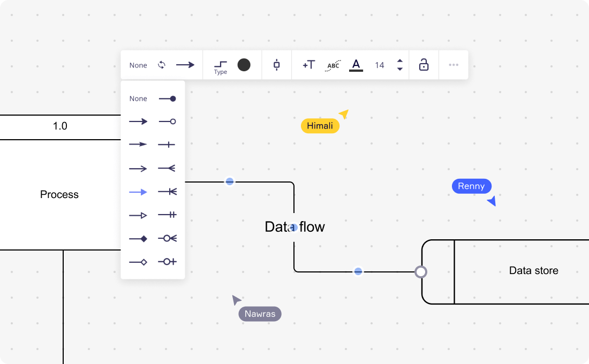Select the reverse line direction icon
Image resolution: width=589 pixels, height=364 pixels.
(x=162, y=65)
